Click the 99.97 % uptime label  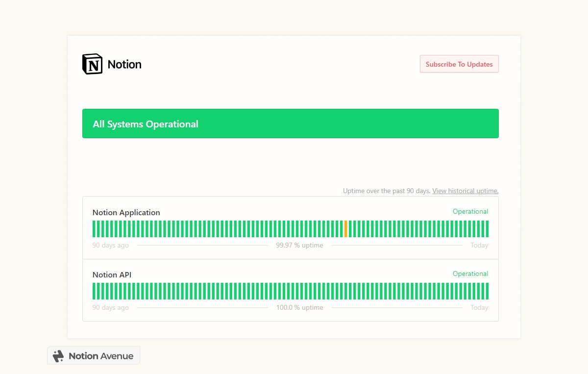click(x=299, y=245)
